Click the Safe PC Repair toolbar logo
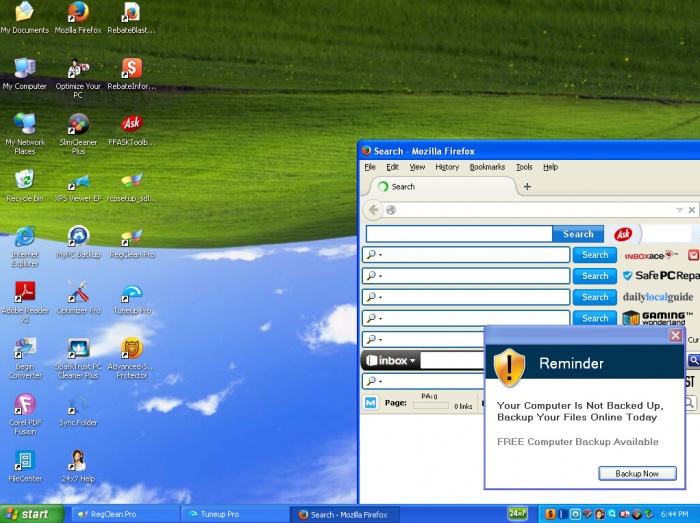 point(662,276)
